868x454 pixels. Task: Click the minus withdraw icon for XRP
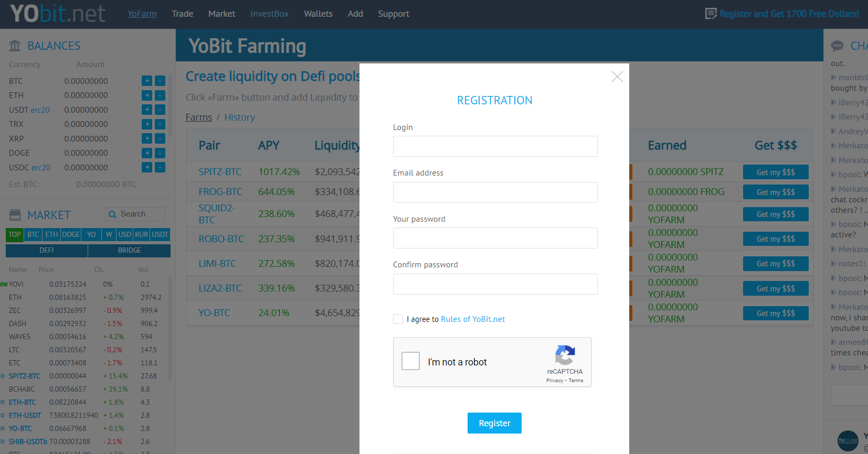pos(160,138)
